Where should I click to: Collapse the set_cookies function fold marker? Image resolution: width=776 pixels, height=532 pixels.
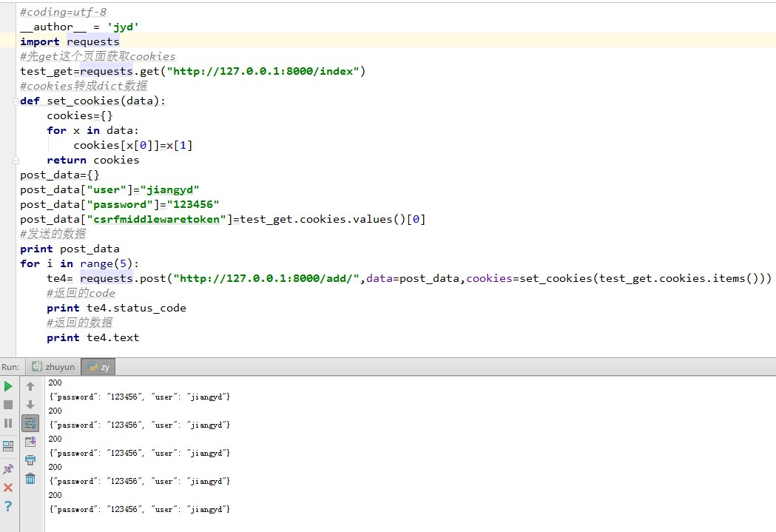pos(16,101)
